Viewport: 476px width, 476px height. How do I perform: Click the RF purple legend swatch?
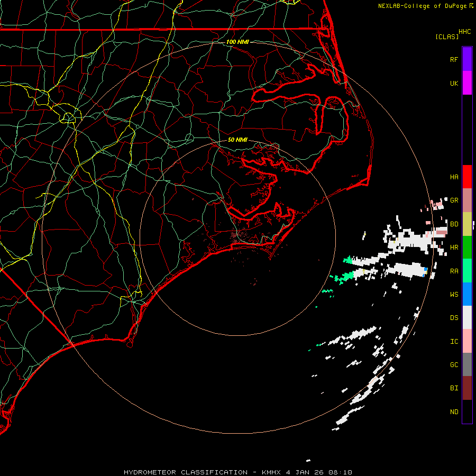pyautogui.click(x=467, y=59)
